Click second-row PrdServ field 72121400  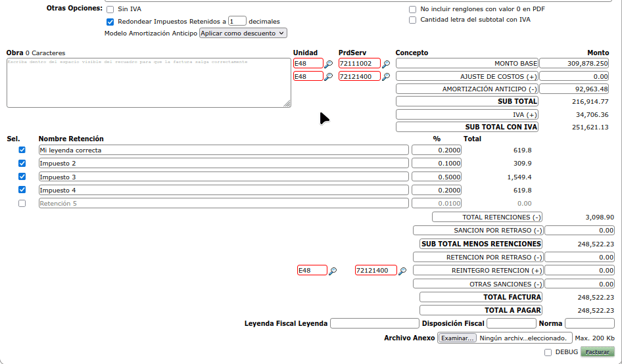[x=360, y=76]
